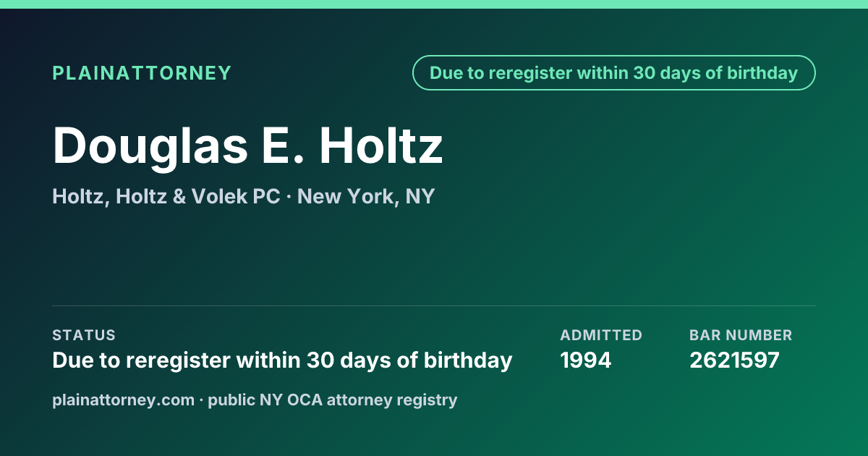Viewport: 868px width, 456px height.
Task: Click the ADMITTED field label
Action: point(601,335)
